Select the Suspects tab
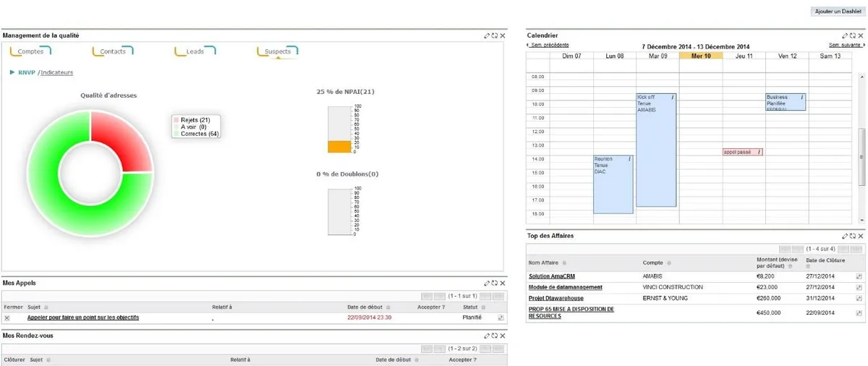Viewport: 868px width, 366px height. (x=278, y=51)
